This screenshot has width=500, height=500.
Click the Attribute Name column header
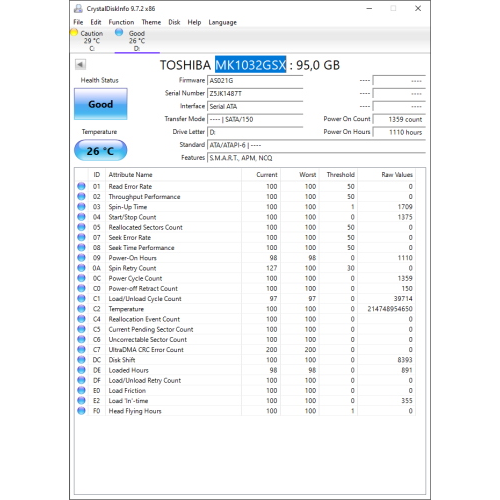pos(173,175)
